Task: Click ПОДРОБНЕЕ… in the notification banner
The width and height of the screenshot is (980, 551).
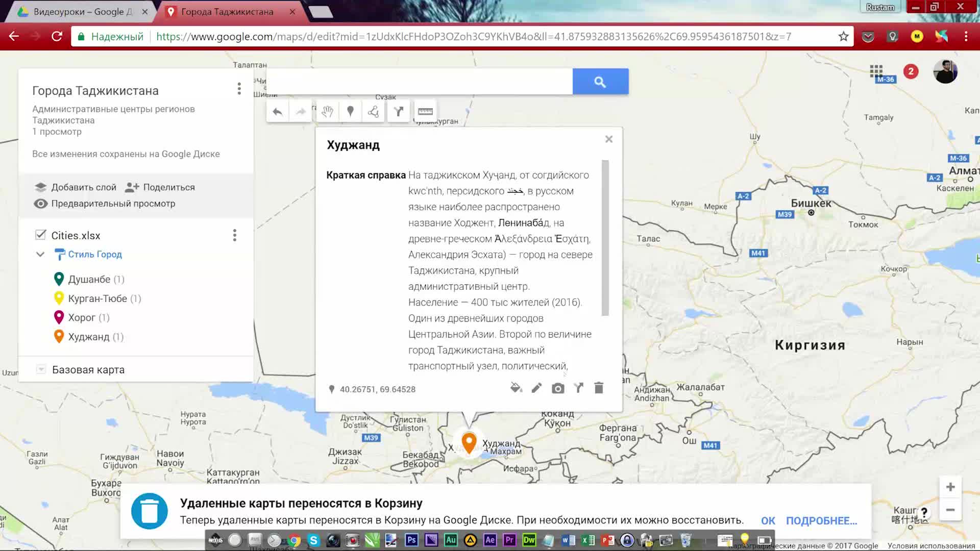Action: point(821,521)
